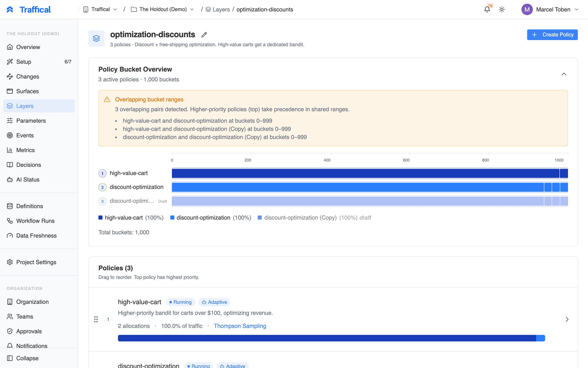The height and width of the screenshot is (368, 588).
Task: Click the pencil edit icon beside optimization-discounts
Action: point(204,35)
